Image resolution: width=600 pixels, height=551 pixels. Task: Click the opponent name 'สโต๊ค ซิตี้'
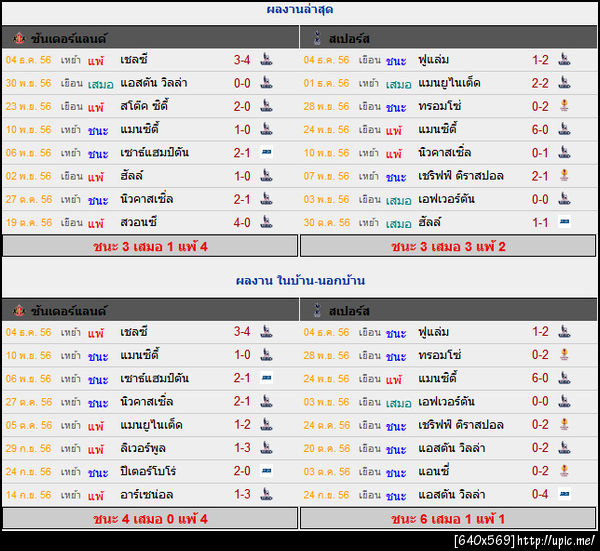[x=144, y=106]
